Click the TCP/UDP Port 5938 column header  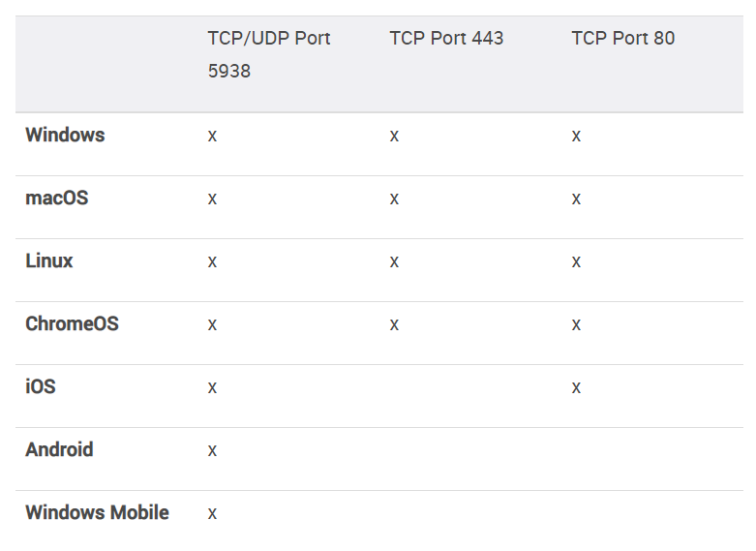tap(268, 54)
